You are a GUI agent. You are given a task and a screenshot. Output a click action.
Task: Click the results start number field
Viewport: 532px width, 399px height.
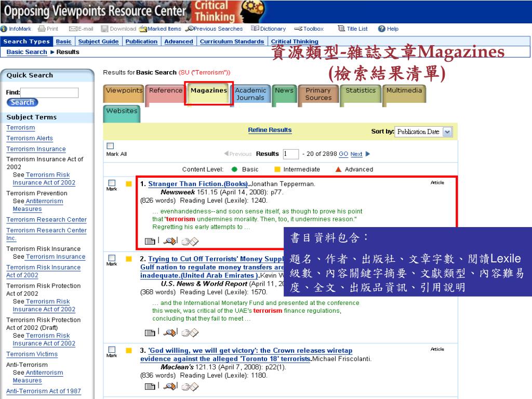[291, 154]
